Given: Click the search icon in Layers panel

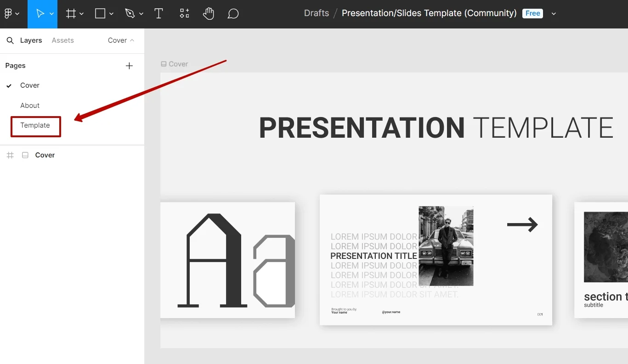Looking at the screenshot, I should [10, 40].
